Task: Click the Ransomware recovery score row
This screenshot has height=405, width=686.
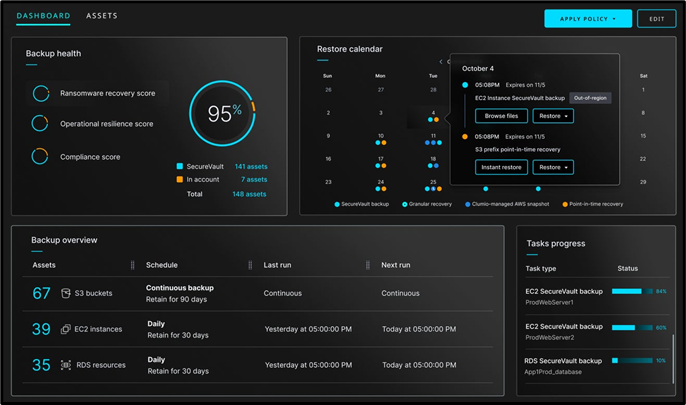Action: click(x=98, y=93)
